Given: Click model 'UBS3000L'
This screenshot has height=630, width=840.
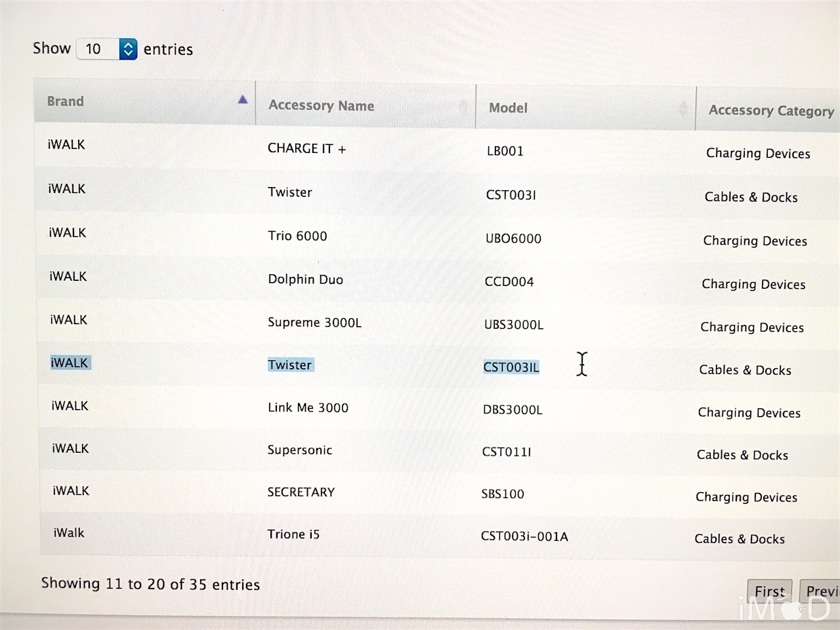Looking at the screenshot, I should 514,325.
